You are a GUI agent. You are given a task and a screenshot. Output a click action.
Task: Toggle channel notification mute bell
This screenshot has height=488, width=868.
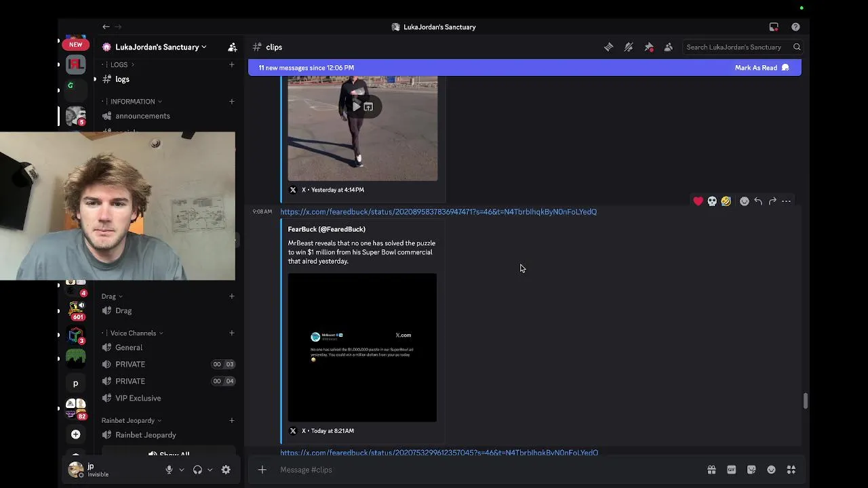(x=629, y=47)
